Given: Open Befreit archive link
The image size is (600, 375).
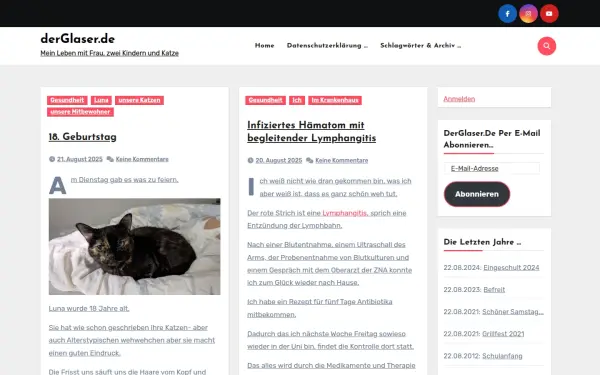Looking at the screenshot, I should 494,290.
